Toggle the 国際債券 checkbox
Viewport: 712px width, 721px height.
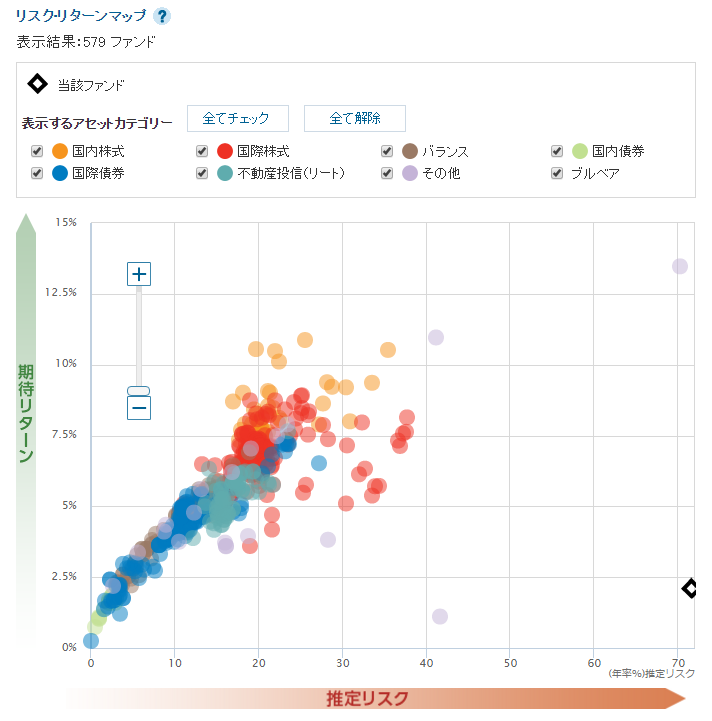coord(37,172)
